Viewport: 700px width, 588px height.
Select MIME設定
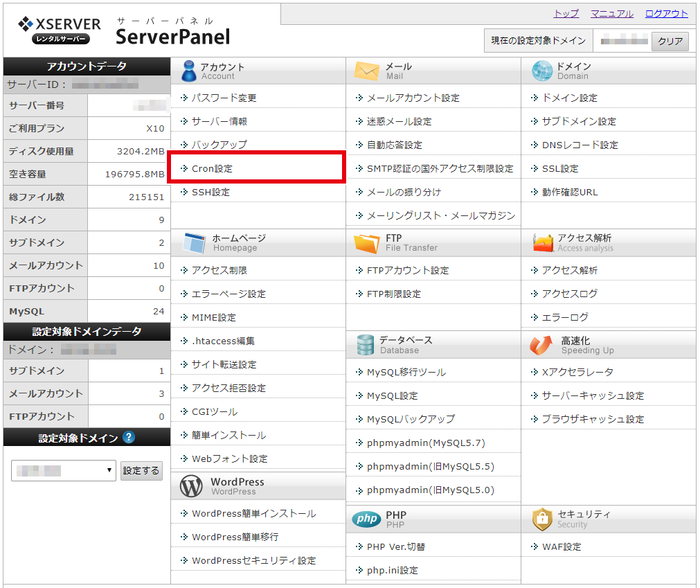(x=214, y=317)
